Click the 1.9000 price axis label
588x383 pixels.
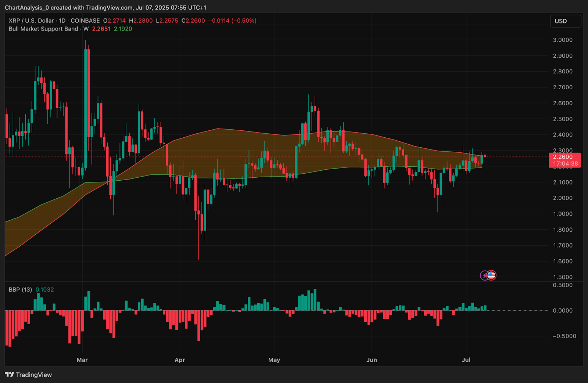[563, 214]
